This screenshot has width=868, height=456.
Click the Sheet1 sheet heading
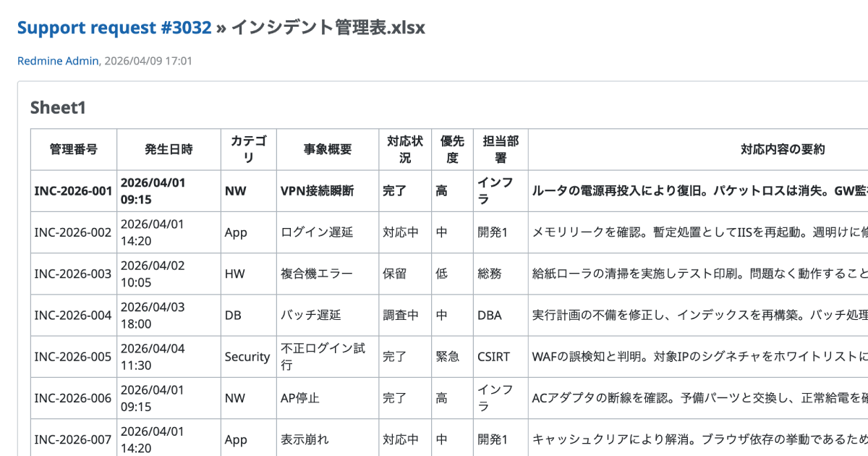pos(58,108)
